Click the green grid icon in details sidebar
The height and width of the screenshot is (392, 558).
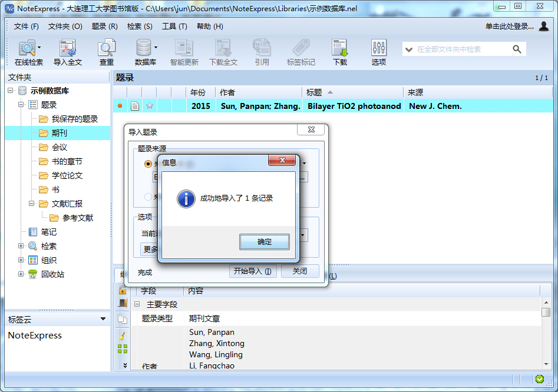coord(123,348)
